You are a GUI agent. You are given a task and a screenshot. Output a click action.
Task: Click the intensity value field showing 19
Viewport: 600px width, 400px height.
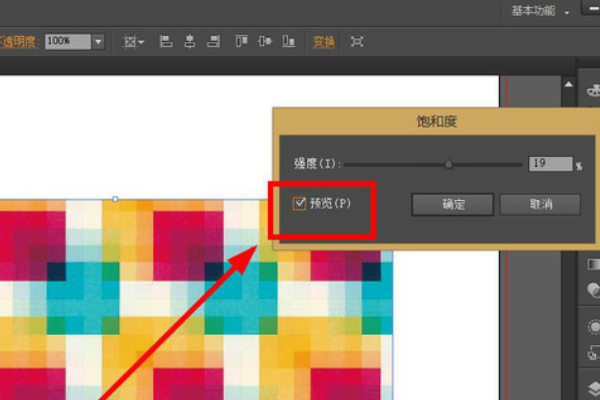[550, 164]
